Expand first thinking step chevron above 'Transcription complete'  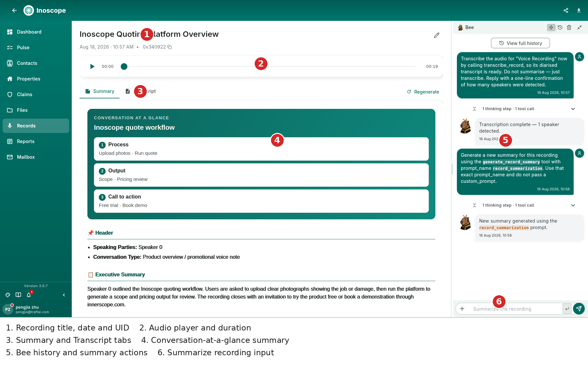(x=573, y=109)
